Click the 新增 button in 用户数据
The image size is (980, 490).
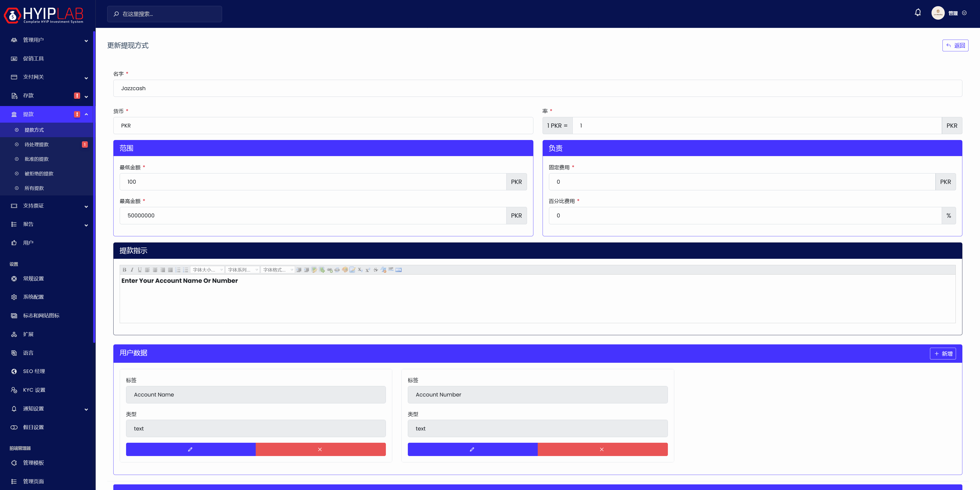click(943, 354)
